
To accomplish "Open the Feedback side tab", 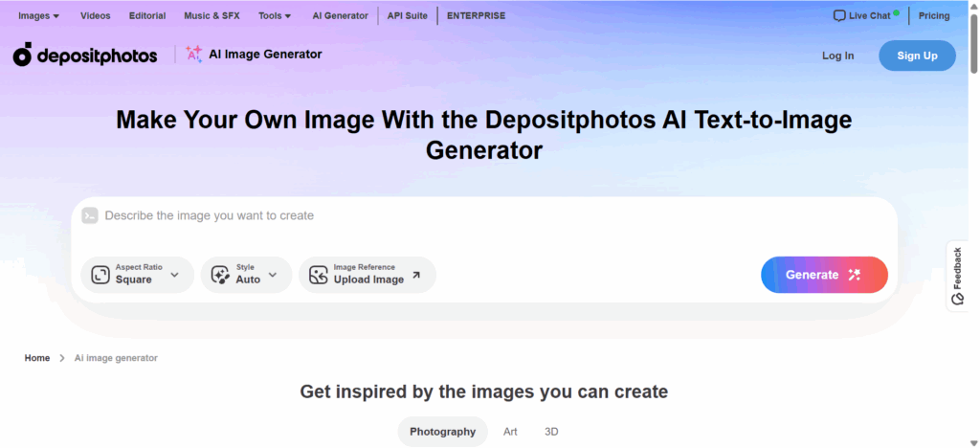I will pyautogui.click(x=957, y=276).
